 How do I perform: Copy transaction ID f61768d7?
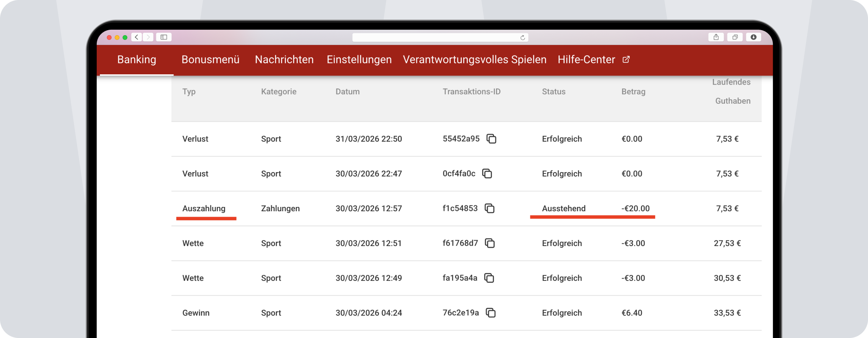click(x=490, y=243)
